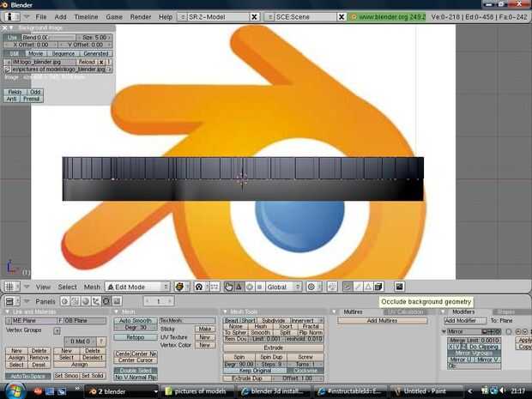Toggle Do Clipping in Mirror modifier
532x399 pixels.
(x=486, y=347)
